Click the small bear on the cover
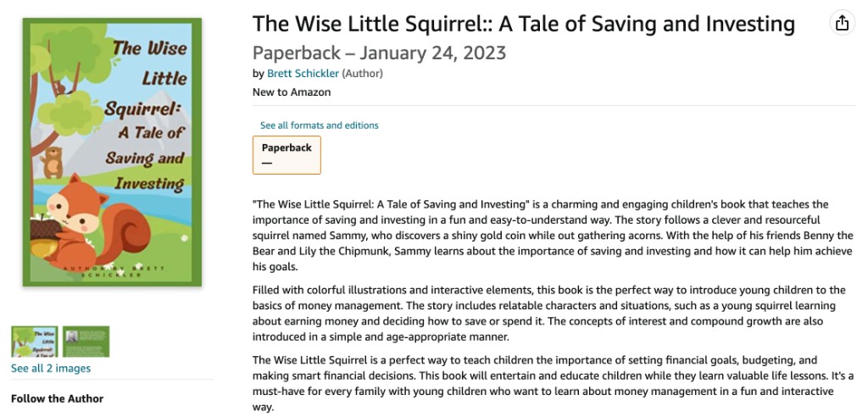 click(x=53, y=162)
